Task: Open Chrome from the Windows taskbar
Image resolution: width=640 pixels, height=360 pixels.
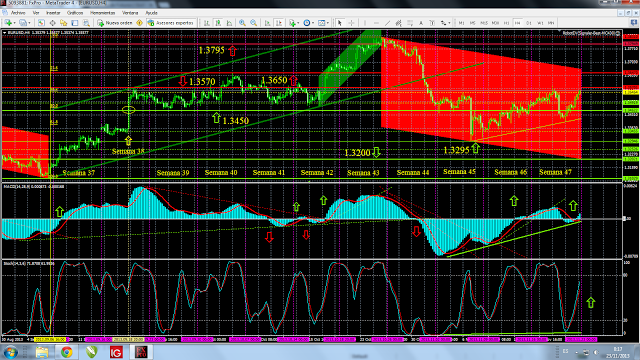Action: tap(67, 352)
